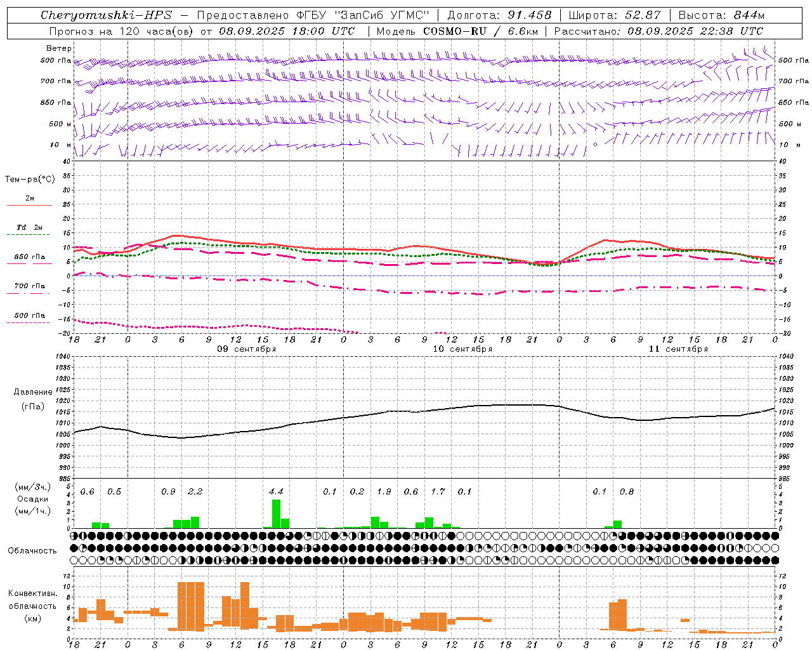812x650 pixels.
Task: Click the 4.4 precipitation total
Action: click(277, 491)
